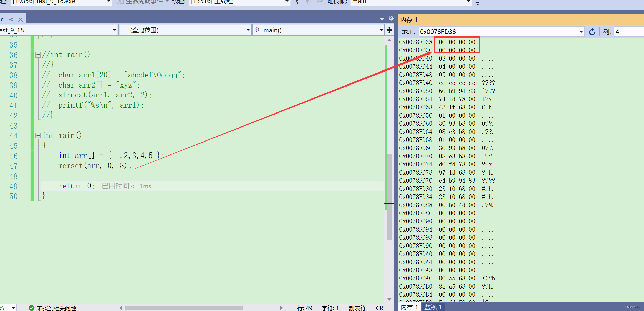Click the commented strncat line 40
Screen dimensions: 644x311
(x=97, y=95)
